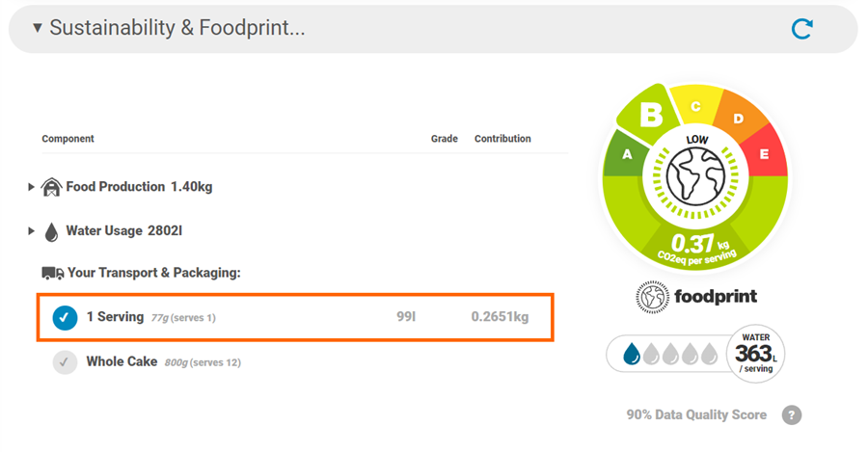Expand the Food Production row
Screen dimensions: 868x452
tap(32, 187)
